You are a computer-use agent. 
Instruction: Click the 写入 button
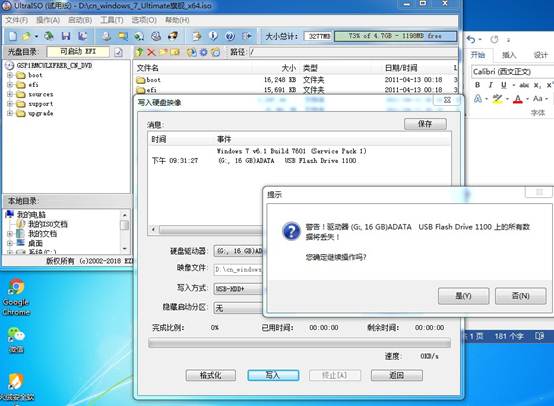273,375
